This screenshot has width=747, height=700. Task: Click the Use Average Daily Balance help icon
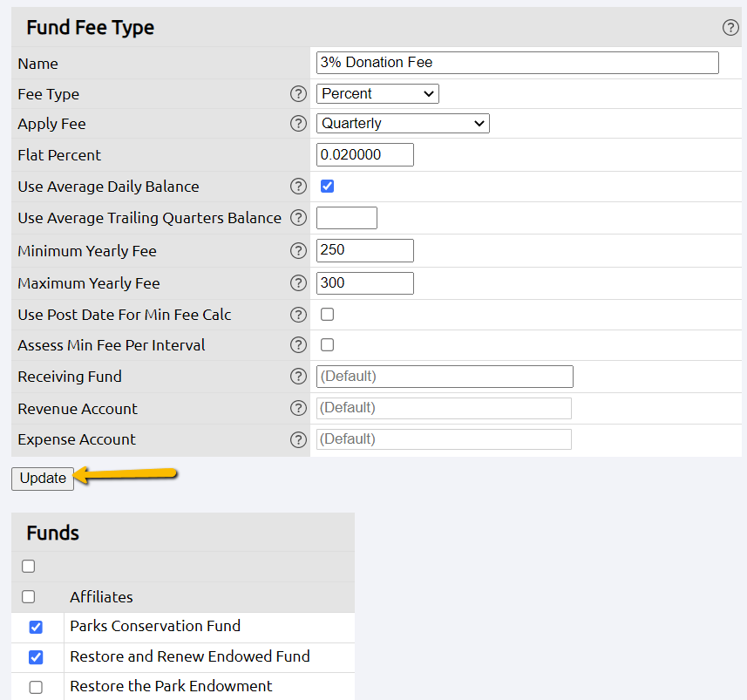tap(298, 187)
